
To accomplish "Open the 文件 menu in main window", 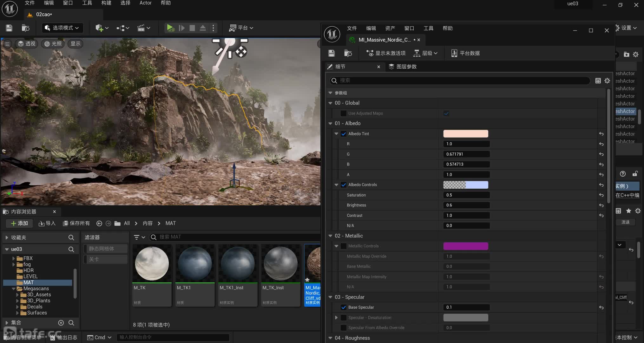I will pos(30,3).
